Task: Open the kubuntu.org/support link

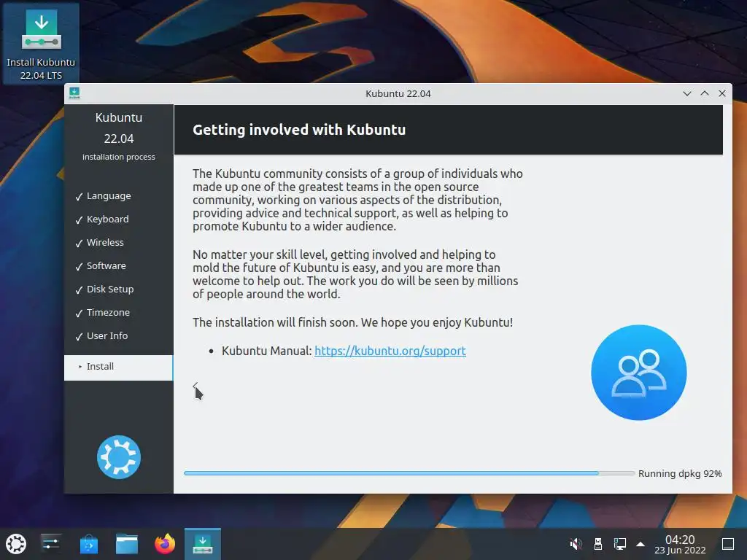Action: (390, 351)
